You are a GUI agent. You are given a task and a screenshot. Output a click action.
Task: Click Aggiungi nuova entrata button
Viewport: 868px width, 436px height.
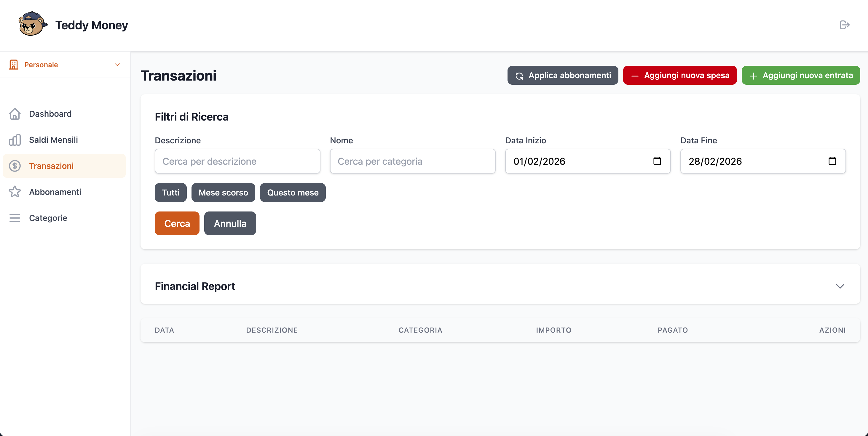801,76
